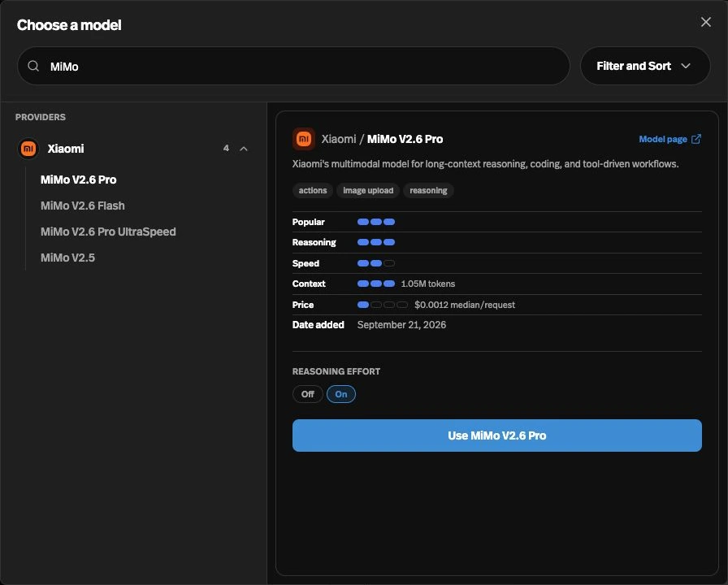Click the provider count 4 badge
This screenshot has width=728, height=585.
pos(226,148)
